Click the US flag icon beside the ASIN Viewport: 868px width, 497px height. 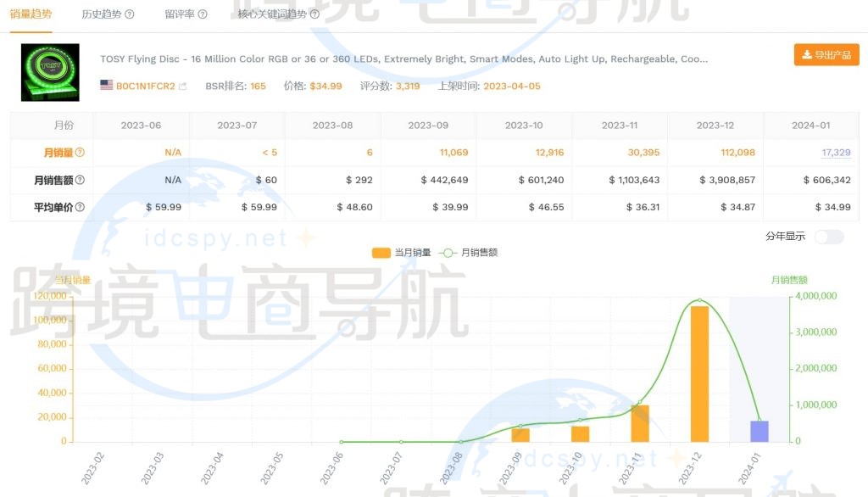coord(104,85)
